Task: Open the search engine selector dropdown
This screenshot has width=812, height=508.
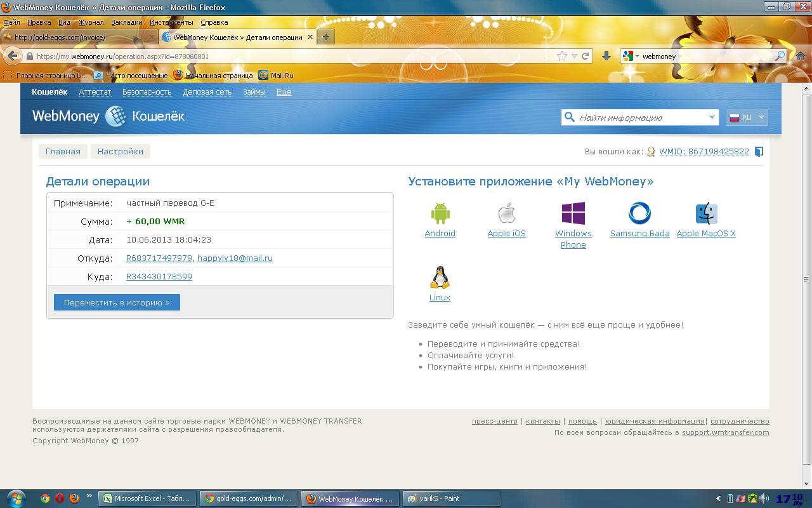Action: click(x=630, y=56)
